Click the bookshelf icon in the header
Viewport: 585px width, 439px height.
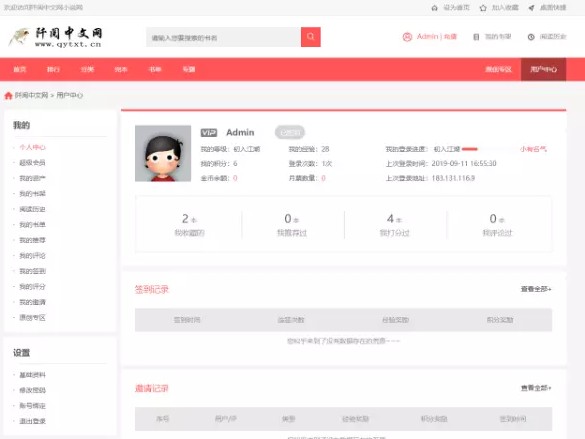[476, 37]
